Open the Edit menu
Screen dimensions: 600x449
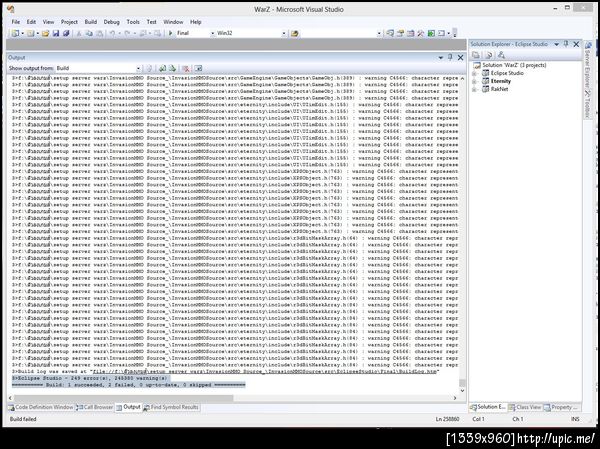31,22
